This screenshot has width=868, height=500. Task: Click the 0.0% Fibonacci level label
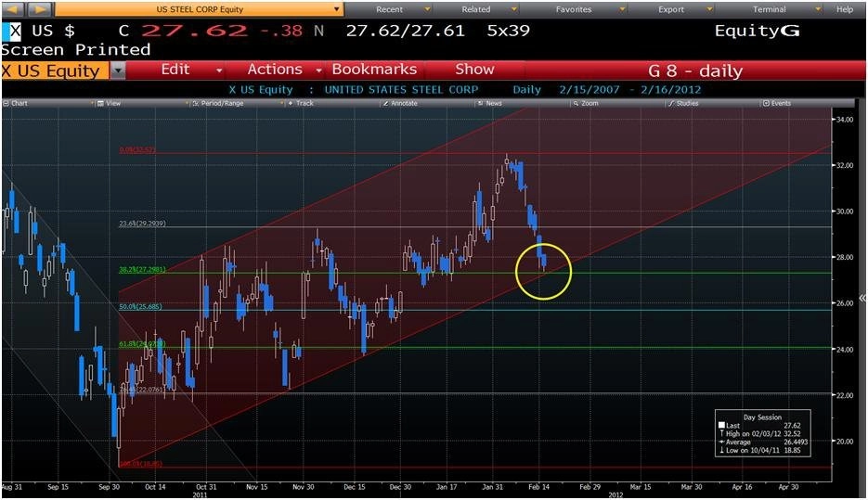(x=137, y=150)
